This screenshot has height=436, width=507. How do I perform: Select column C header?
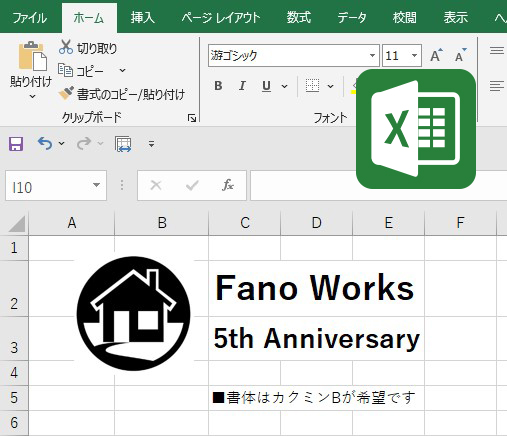(x=245, y=223)
